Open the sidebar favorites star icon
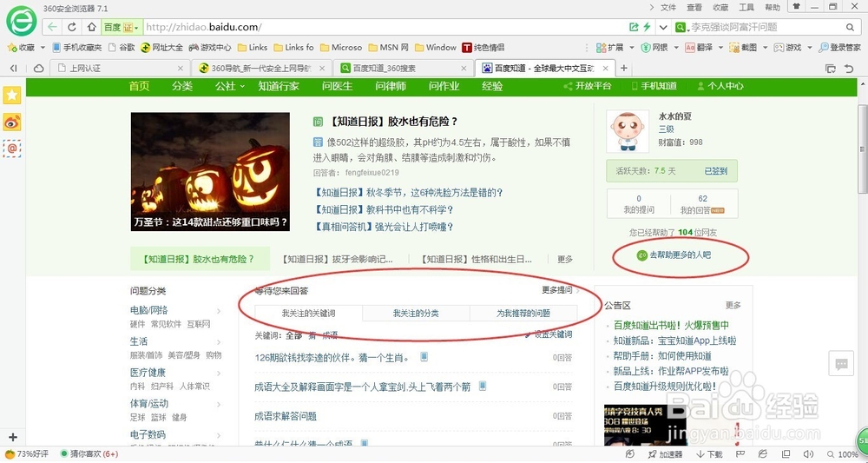 [x=12, y=95]
